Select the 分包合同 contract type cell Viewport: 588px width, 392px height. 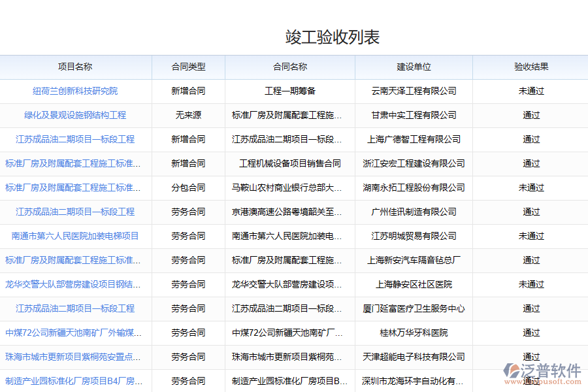[x=188, y=188]
